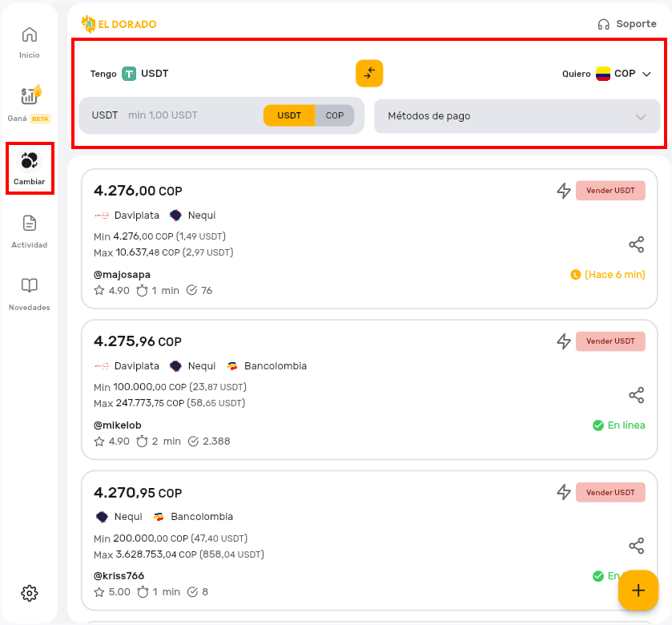Click the star rating icon for majosapa
Viewport: 672px width, 625px height.
tap(99, 291)
